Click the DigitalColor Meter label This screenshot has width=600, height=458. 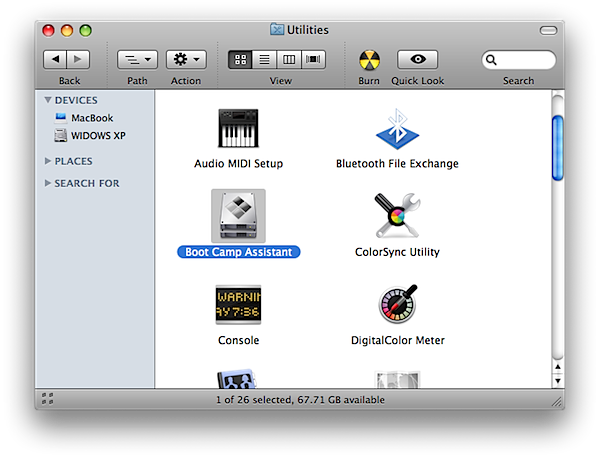(x=398, y=340)
